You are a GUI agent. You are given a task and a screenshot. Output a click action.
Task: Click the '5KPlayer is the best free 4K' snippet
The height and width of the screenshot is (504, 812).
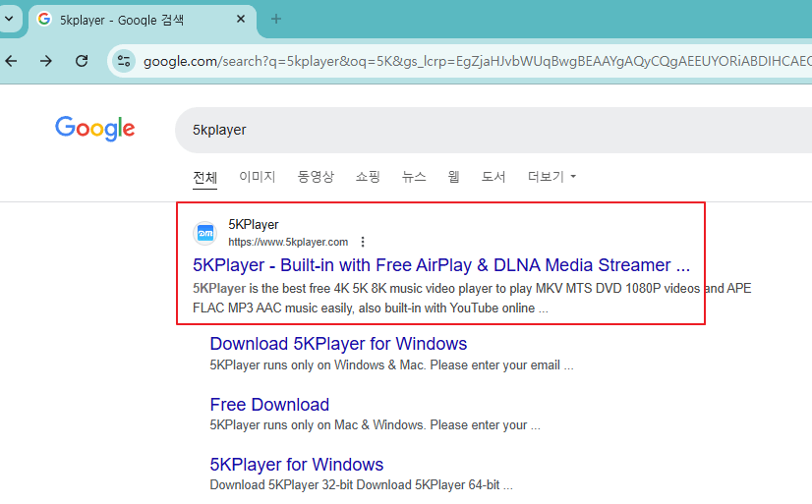472,298
